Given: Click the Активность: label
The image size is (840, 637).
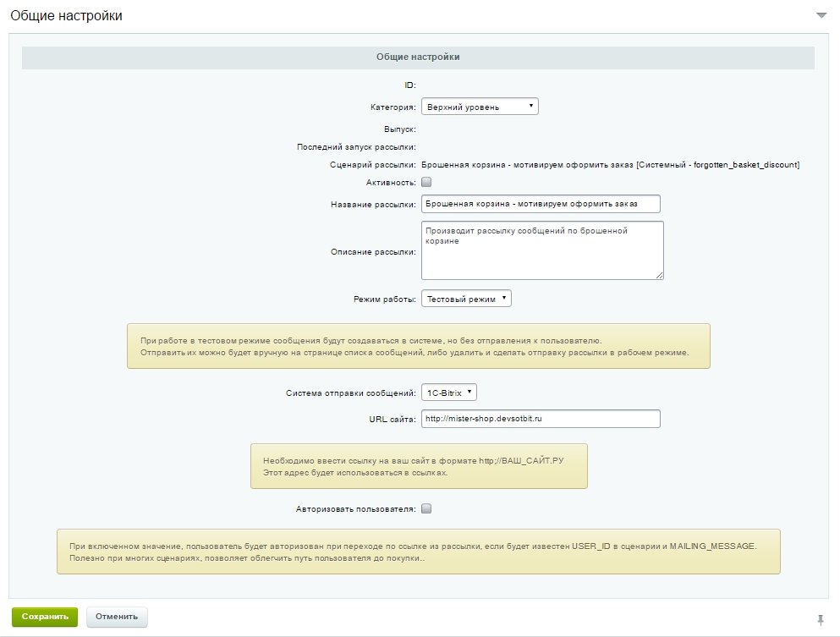Looking at the screenshot, I should click(x=391, y=183).
